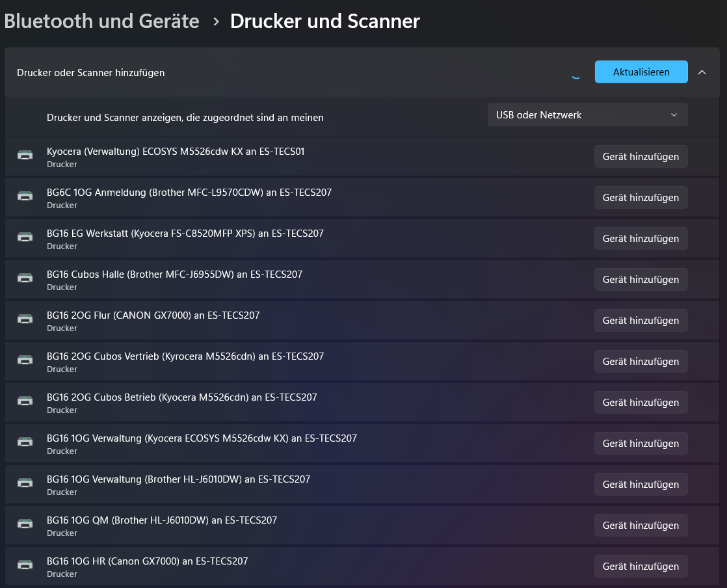Click printer icon beside BG16 EG Werkstatt
Screen dimensions: 727x588
point(25,238)
